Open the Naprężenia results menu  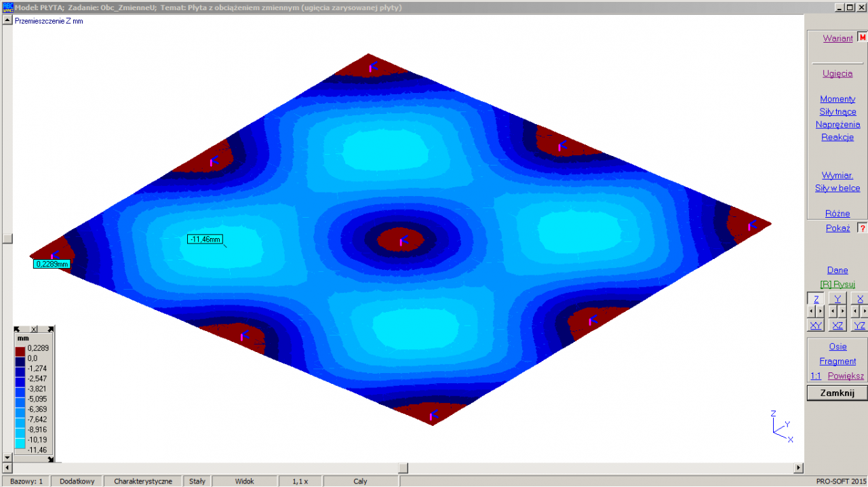click(837, 125)
